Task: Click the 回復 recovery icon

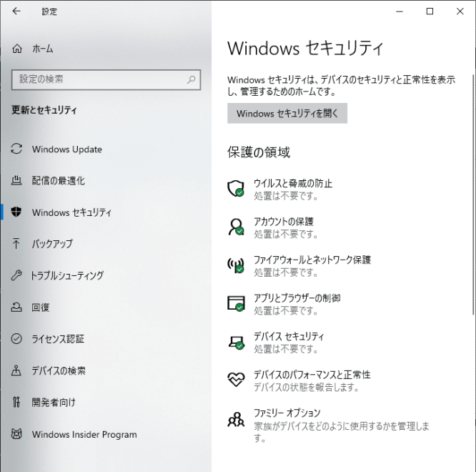Action: 16,307
